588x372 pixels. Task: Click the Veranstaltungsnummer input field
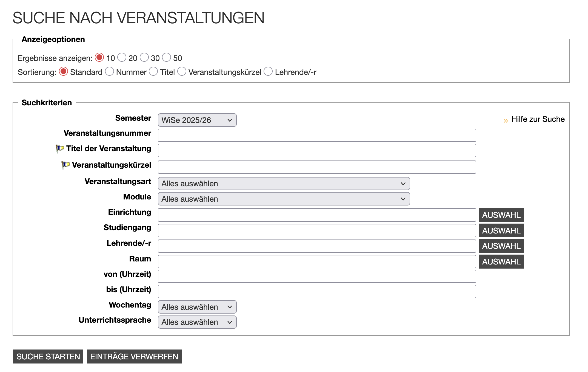click(x=316, y=135)
